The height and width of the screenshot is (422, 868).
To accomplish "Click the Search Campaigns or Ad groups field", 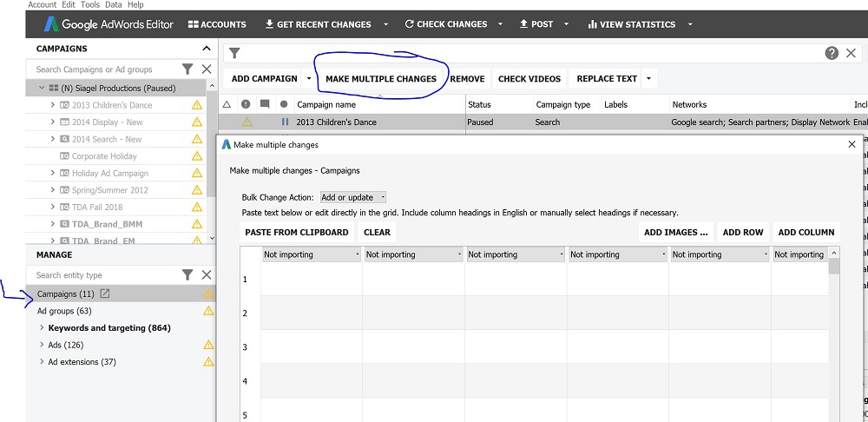I will pos(104,69).
